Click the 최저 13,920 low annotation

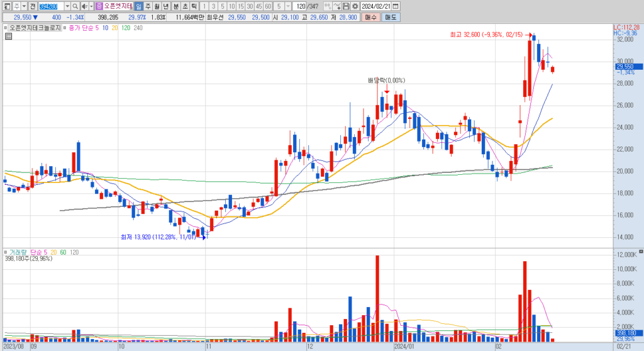pos(158,237)
